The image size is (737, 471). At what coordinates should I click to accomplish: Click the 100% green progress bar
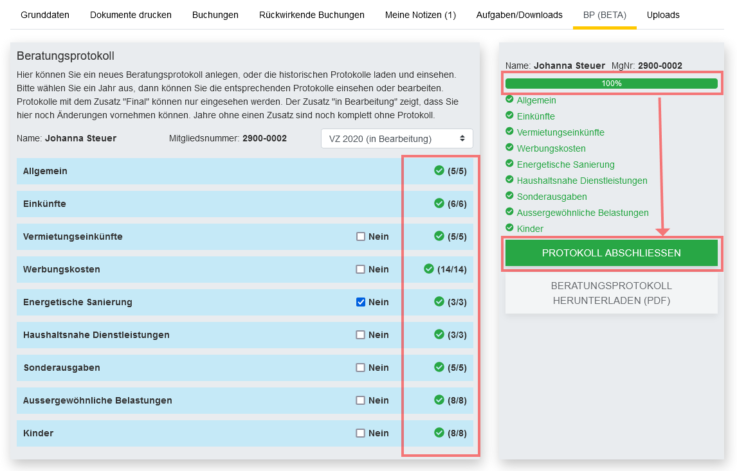pyautogui.click(x=612, y=83)
